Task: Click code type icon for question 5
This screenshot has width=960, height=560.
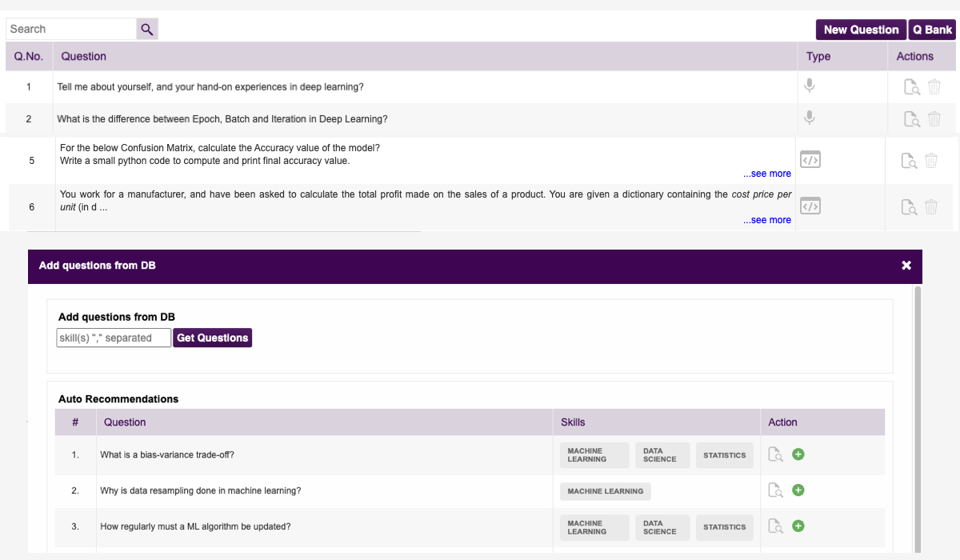Action: tap(810, 160)
